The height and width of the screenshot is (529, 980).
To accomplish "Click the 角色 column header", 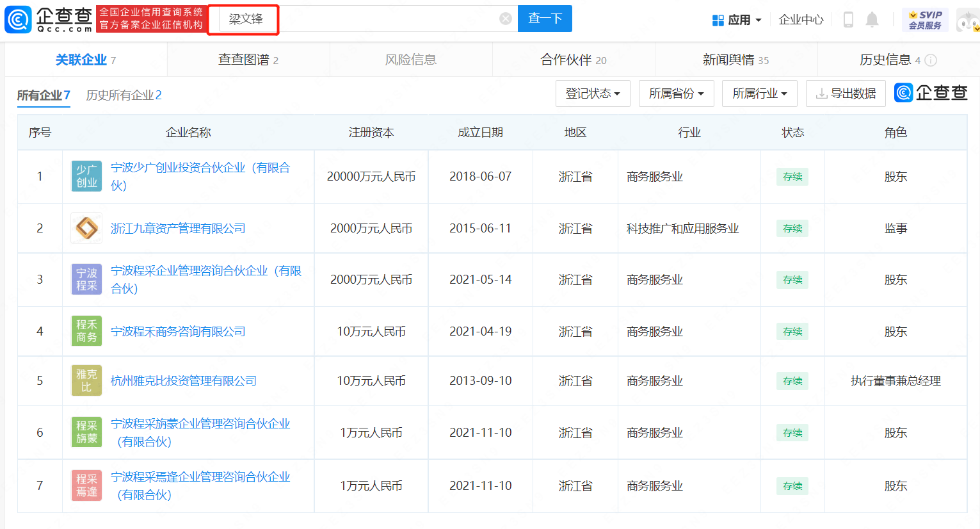I will coord(896,133).
